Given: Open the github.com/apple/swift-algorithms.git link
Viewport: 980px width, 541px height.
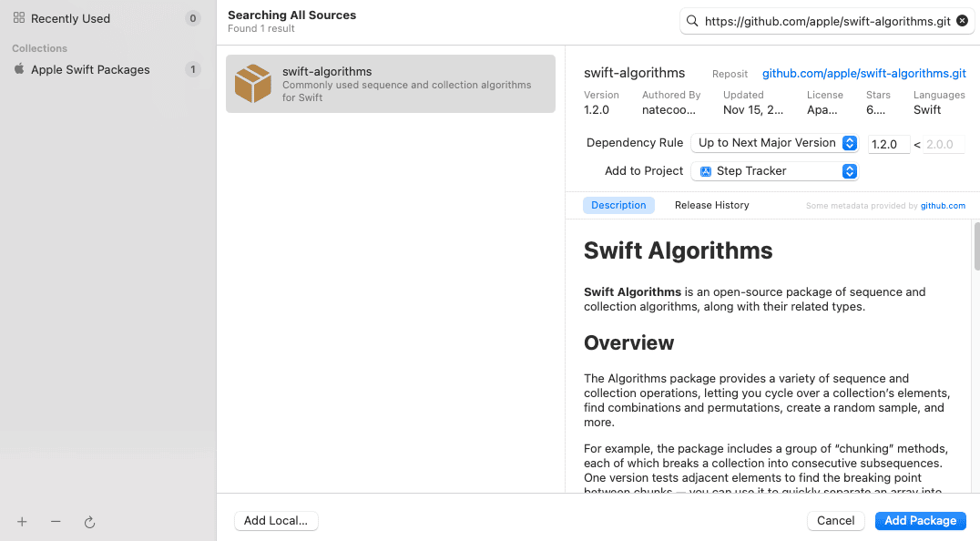Looking at the screenshot, I should (863, 73).
